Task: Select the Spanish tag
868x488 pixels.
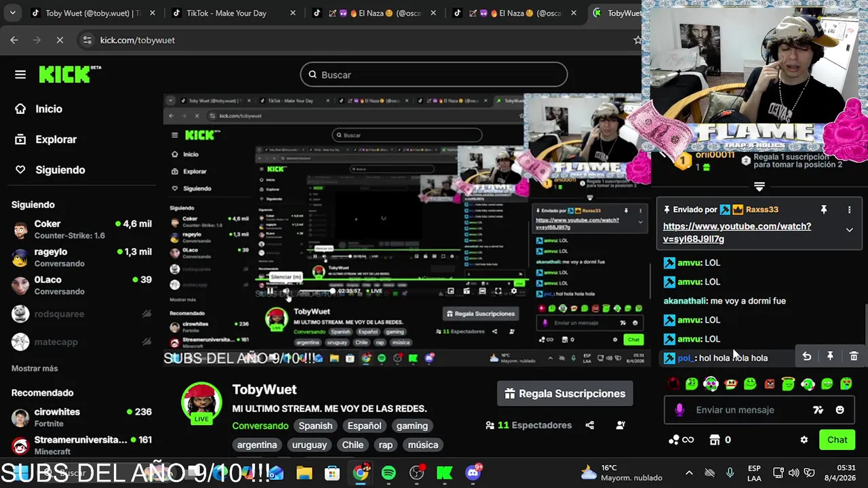Action: point(315,426)
